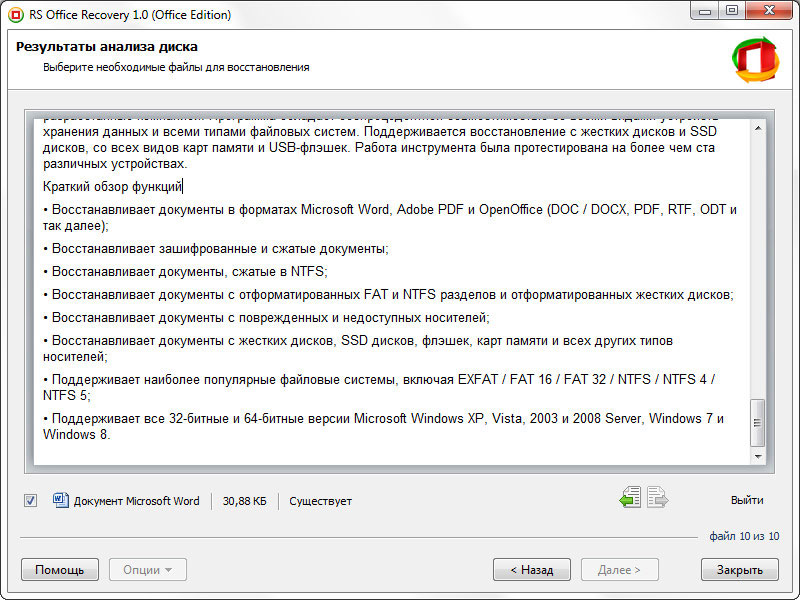Click the bullet about 'зашифрованные и сжатые документы'
The image size is (800, 600).
(216, 248)
